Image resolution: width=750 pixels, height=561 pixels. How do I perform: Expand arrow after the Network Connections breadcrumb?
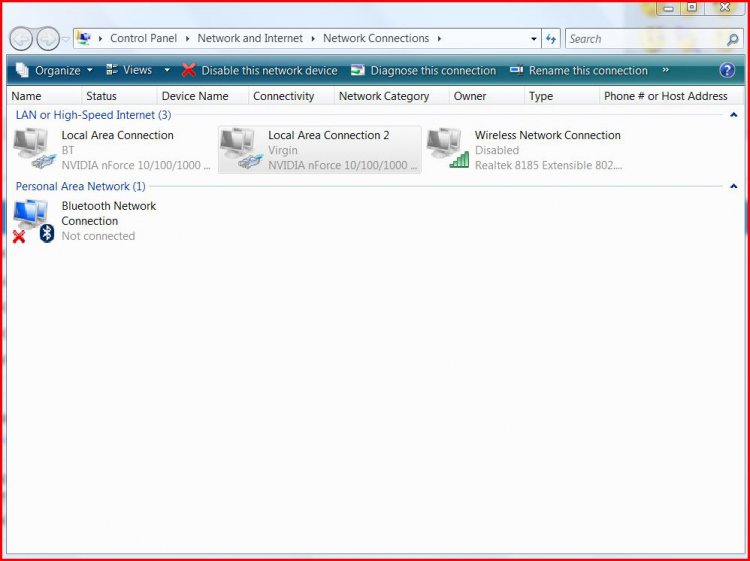point(439,39)
